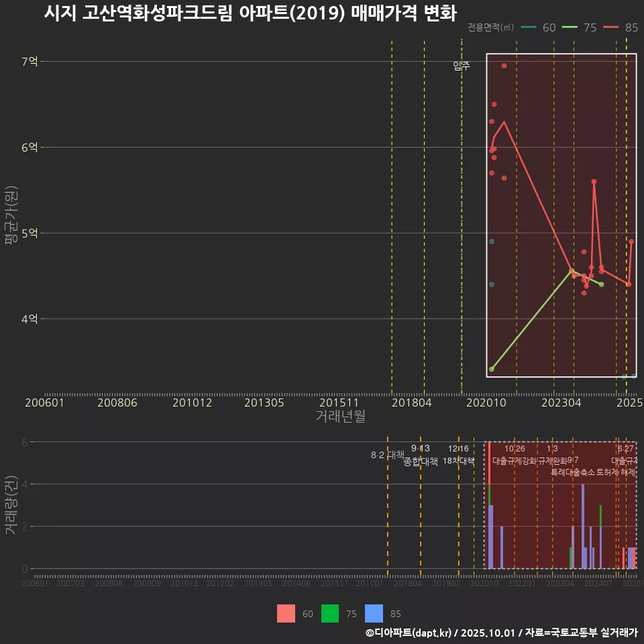Viewport: 644px width, 644px height.
Task: Click the chart title text
Action: tap(250, 13)
